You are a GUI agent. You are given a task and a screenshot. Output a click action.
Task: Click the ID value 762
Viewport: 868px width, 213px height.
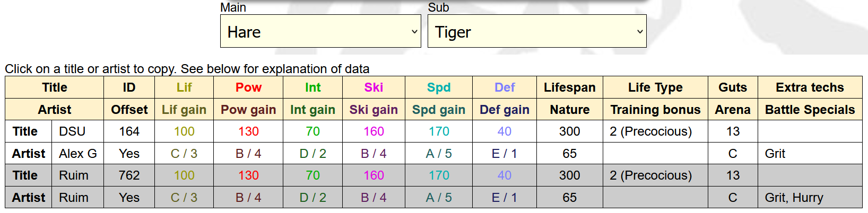129,175
